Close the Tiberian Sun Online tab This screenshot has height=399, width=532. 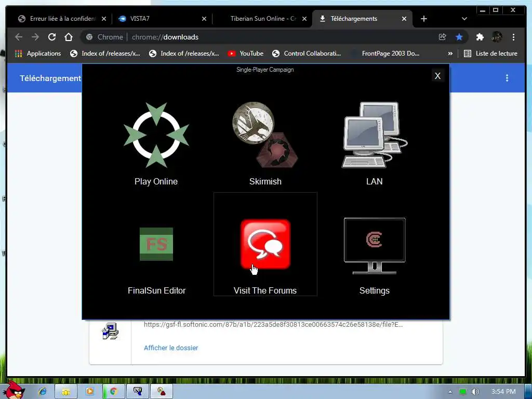(x=304, y=19)
